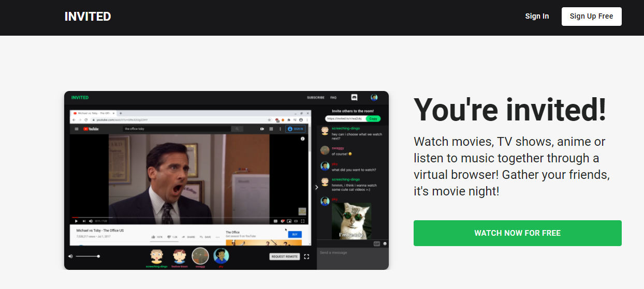644x289 pixels.
Task: Click the Sign In link
Action: [x=537, y=16]
